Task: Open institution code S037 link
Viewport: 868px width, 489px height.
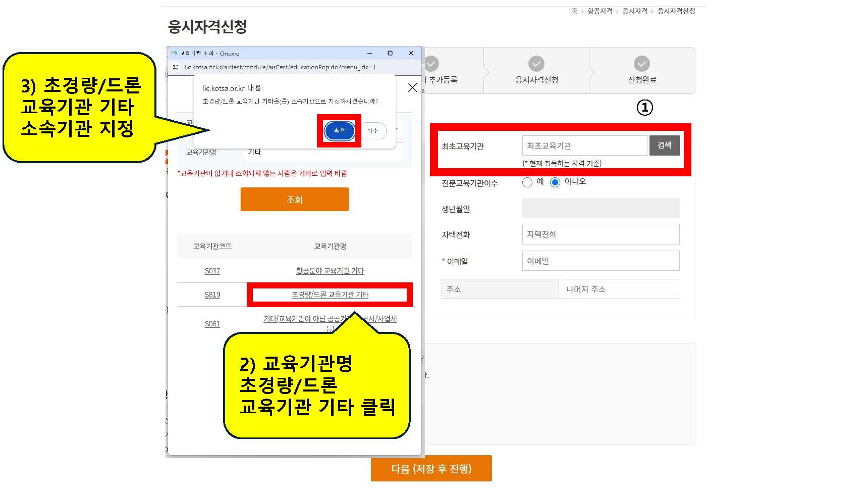Action: pyautogui.click(x=212, y=271)
